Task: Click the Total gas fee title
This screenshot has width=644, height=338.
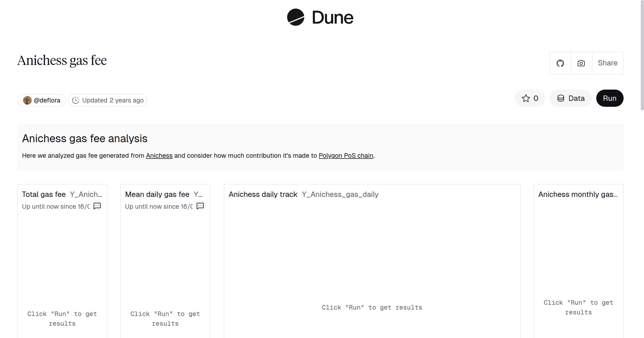Action: [44, 194]
